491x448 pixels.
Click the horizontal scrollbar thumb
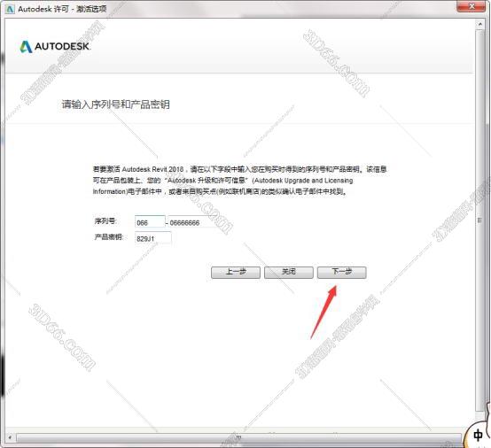pyautogui.click(x=238, y=437)
